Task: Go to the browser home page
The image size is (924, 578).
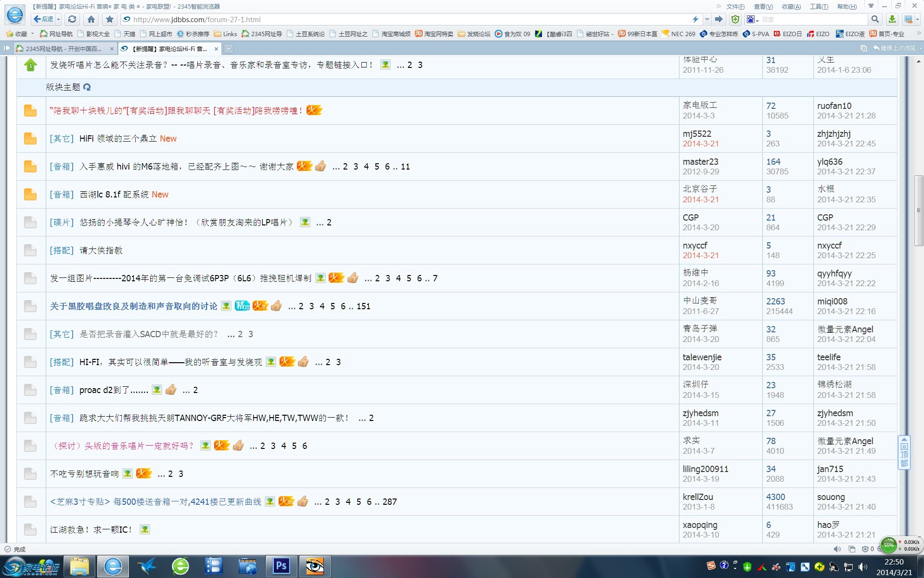Action: coord(91,19)
